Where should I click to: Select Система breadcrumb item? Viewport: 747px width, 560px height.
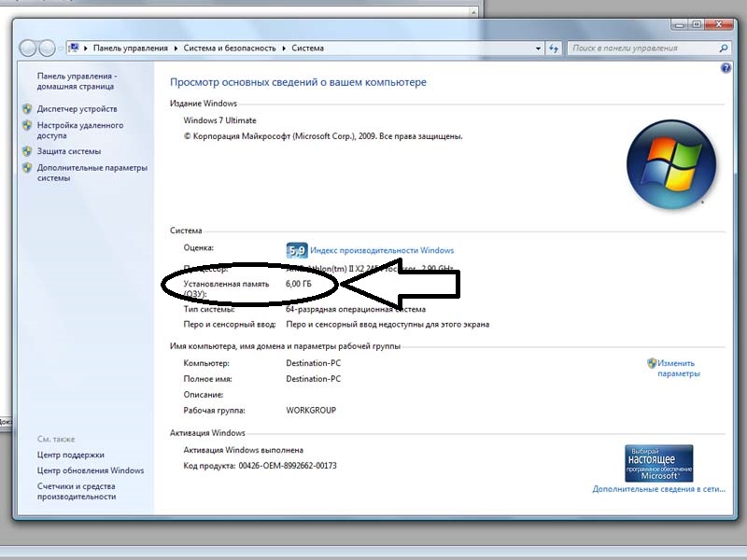pyautogui.click(x=308, y=49)
